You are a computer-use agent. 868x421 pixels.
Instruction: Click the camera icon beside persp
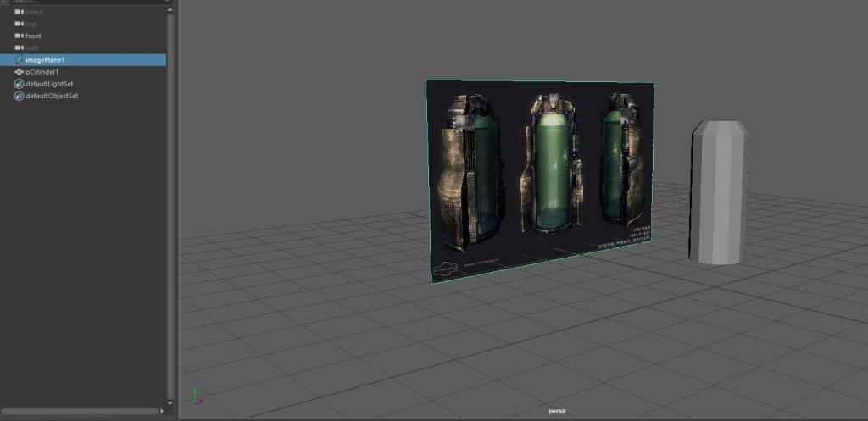coord(19,12)
